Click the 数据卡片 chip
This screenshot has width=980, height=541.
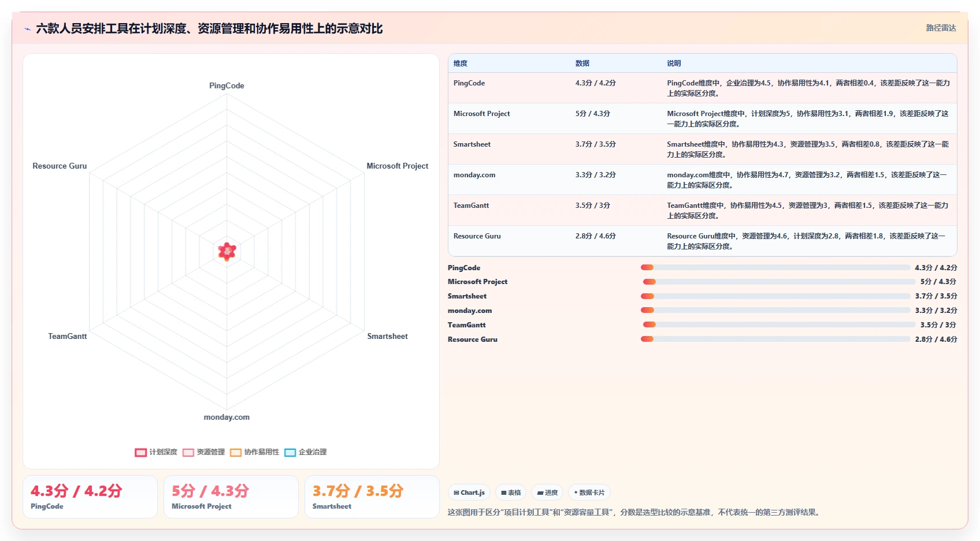[x=589, y=493]
